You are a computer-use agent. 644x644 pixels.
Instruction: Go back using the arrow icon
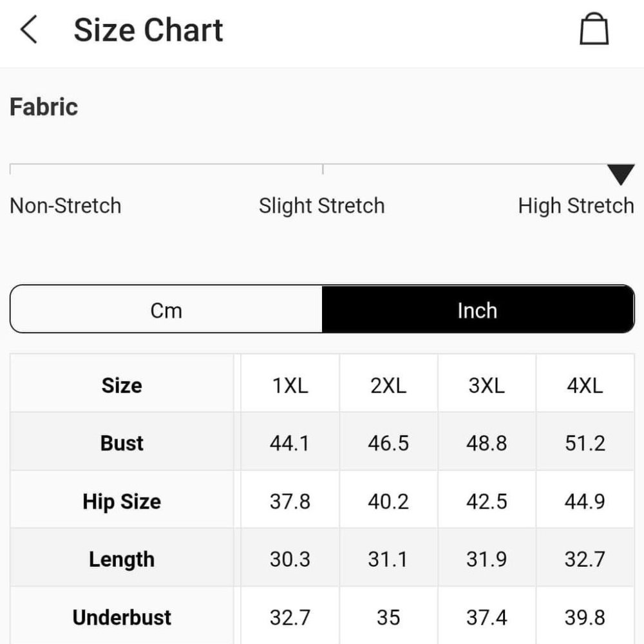[29, 30]
